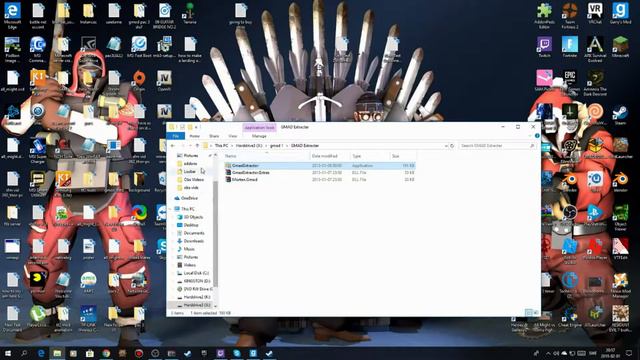This screenshot has width=640, height=360.
Task: Open the Origin desktop icon
Action: [x=139, y=81]
